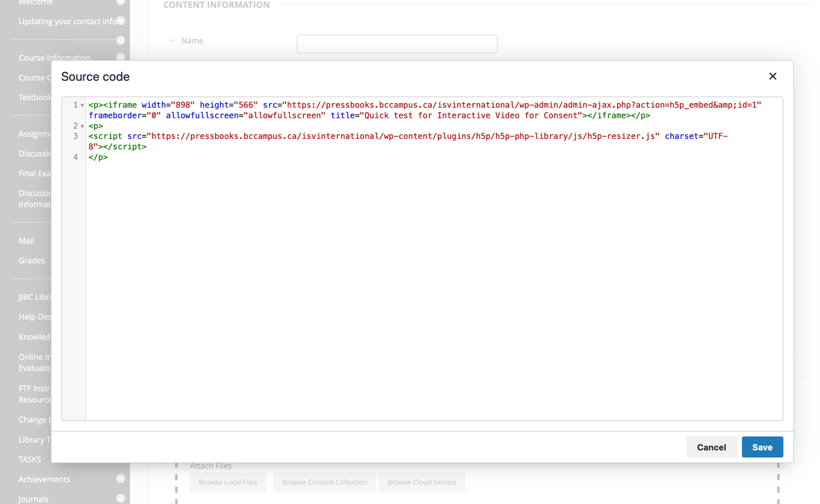
Task: Open options chevron on the sidebar divider
Action: (x=120, y=40)
